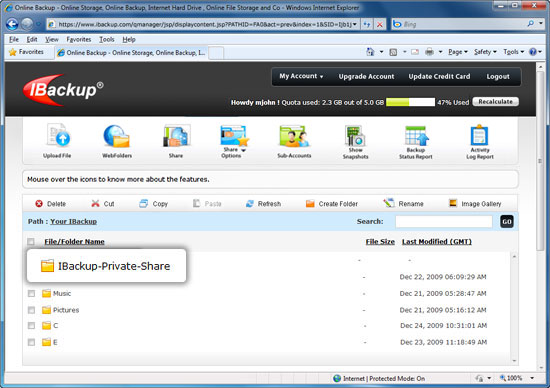This screenshot has width=550, height=388.
Task: Open the File menu
Action: click(14, 39)
